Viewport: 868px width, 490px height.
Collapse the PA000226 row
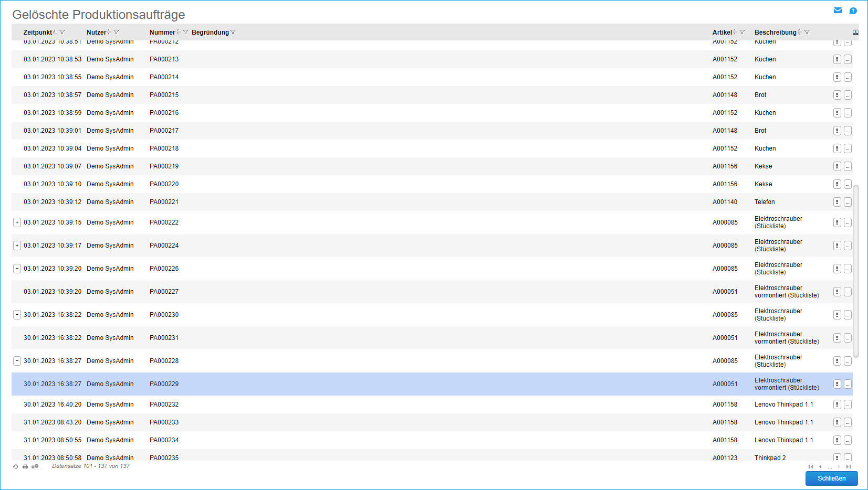(17, 269)
